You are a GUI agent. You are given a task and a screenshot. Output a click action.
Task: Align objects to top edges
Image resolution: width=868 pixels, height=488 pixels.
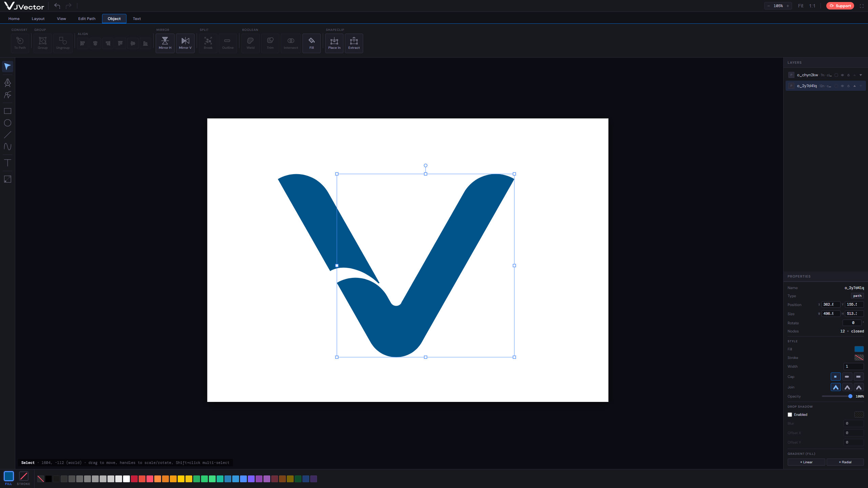(x=120, y=43)
